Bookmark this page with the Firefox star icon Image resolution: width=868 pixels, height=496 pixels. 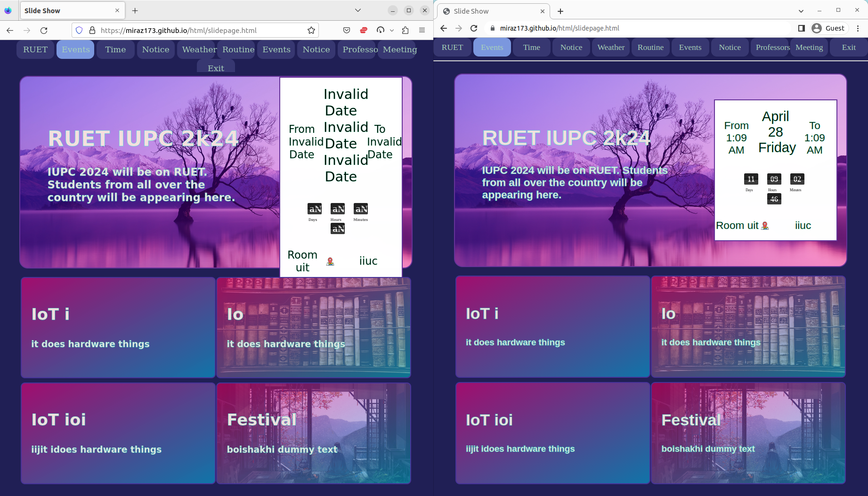point(311,30)
